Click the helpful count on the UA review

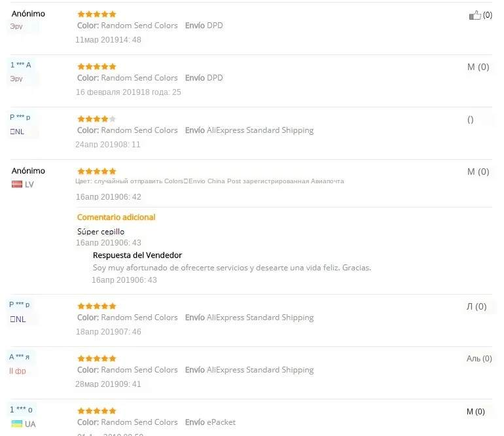[476, 412]
